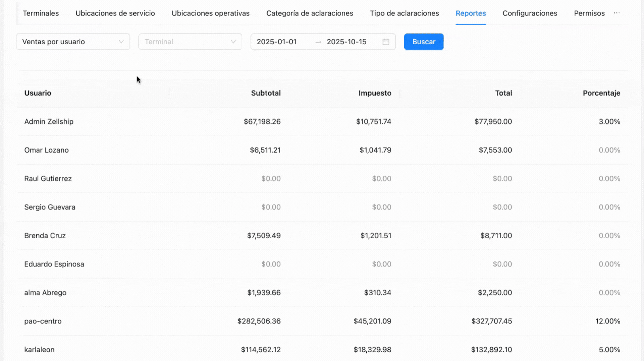Go to Ubicaciones operativas tab
Viewport: 644px width, 362px height.
[x=210, y=13]
